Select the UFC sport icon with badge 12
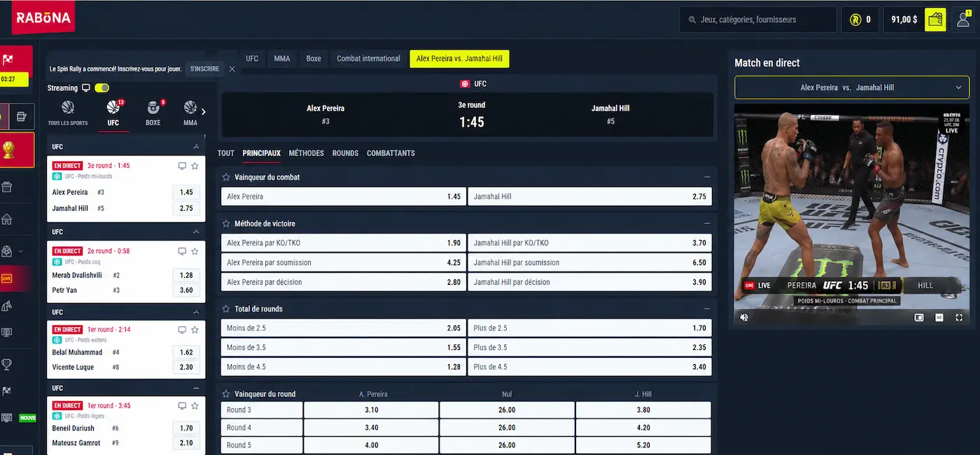The width and height of the screenshot is (980, 455). (113, 112)
